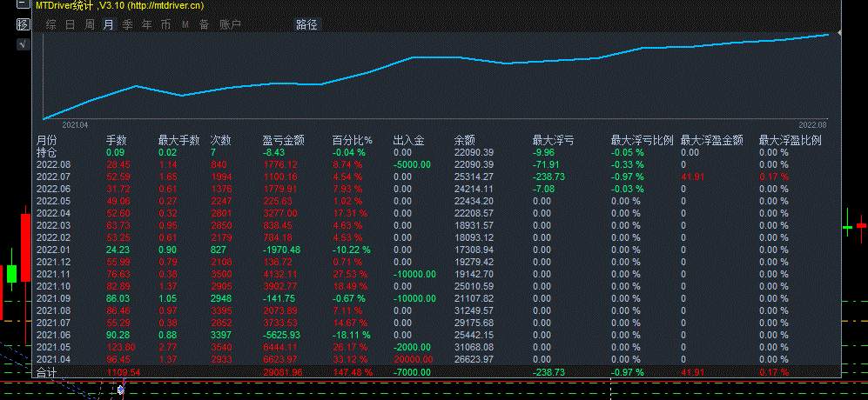Open the 备 notes tab
The height and width of the screenshot is (400, 868).
(x=205, y=24)
